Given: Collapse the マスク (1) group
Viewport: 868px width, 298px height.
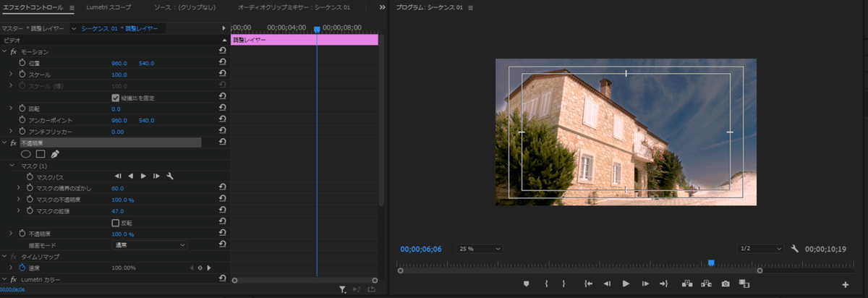Looking at the screenshot, I should 11,166.
